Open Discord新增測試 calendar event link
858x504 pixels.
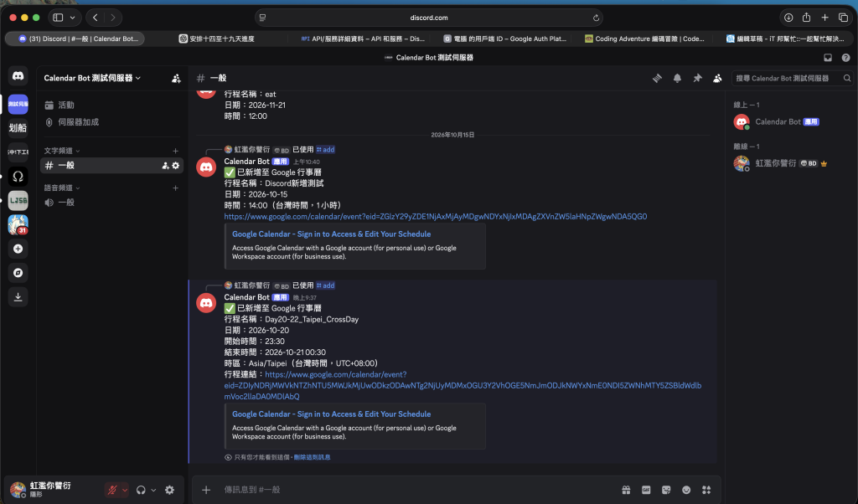pyautogui.click(x=435, y=217)
